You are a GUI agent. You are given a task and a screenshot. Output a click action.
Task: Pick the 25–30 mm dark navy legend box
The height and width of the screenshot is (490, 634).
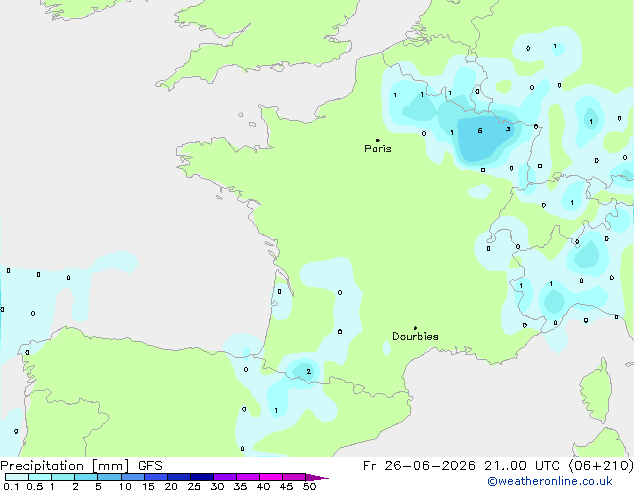202,477
